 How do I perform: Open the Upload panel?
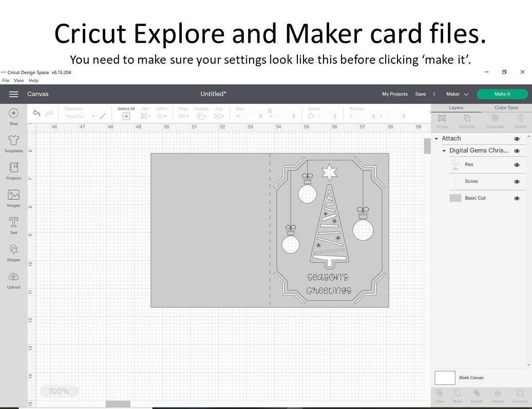coord(13,281)
